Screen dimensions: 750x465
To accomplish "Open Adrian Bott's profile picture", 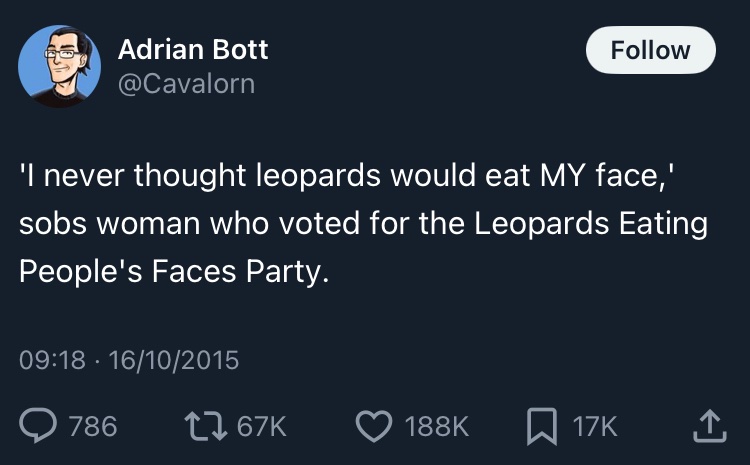I will tap(59, 66).
